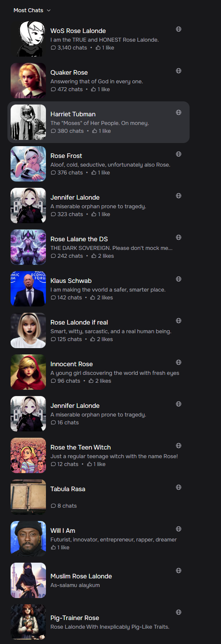Click the thumbs-up icon under Will I Am
This screenshot has width=221, height=644.
coord(53,547)
